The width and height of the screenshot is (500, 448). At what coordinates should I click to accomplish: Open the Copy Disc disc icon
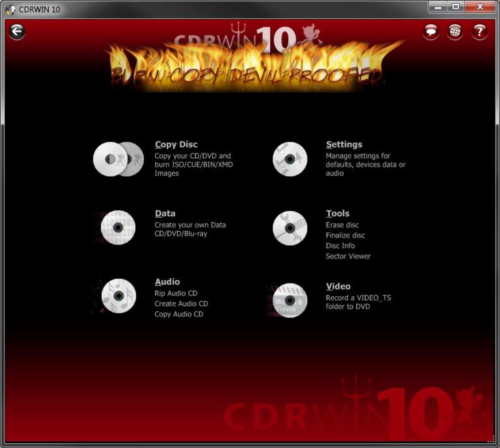click(x=118, y=159)
